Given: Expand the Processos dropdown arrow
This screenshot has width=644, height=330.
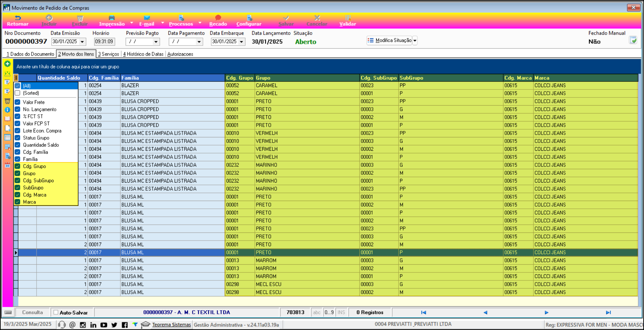Looking at the screenshot, I should coord(200,23).
